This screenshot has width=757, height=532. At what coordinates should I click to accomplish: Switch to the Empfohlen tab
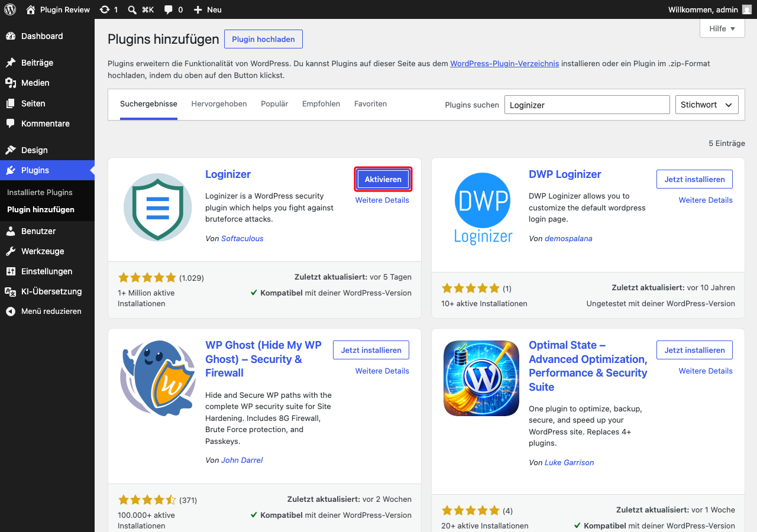tap(321, 104)
